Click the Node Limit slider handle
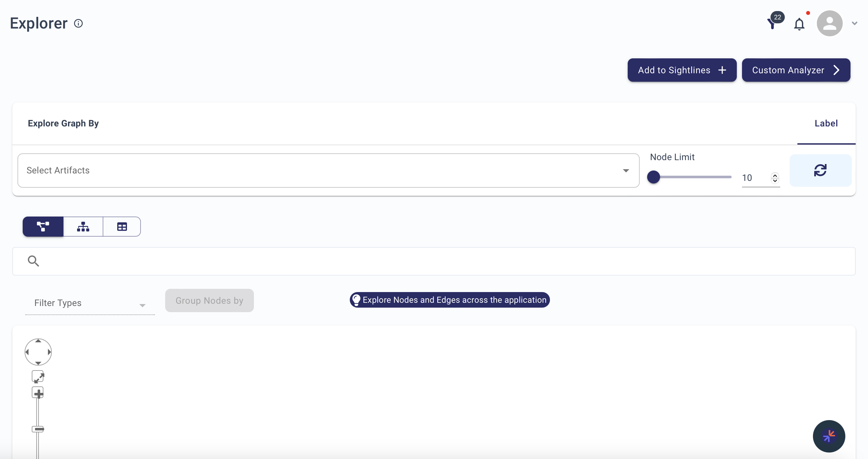The width and height of the screenshot is (868, 459). 654,177
